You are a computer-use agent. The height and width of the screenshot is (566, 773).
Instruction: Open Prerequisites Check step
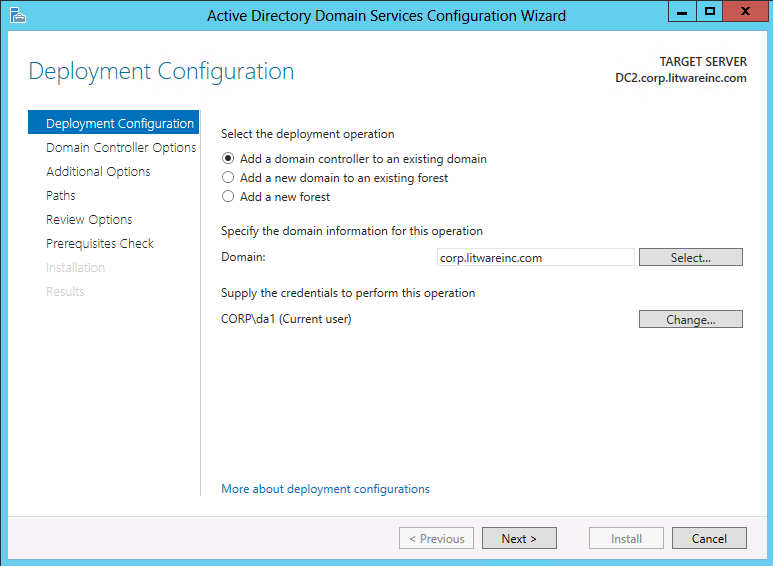100,244
